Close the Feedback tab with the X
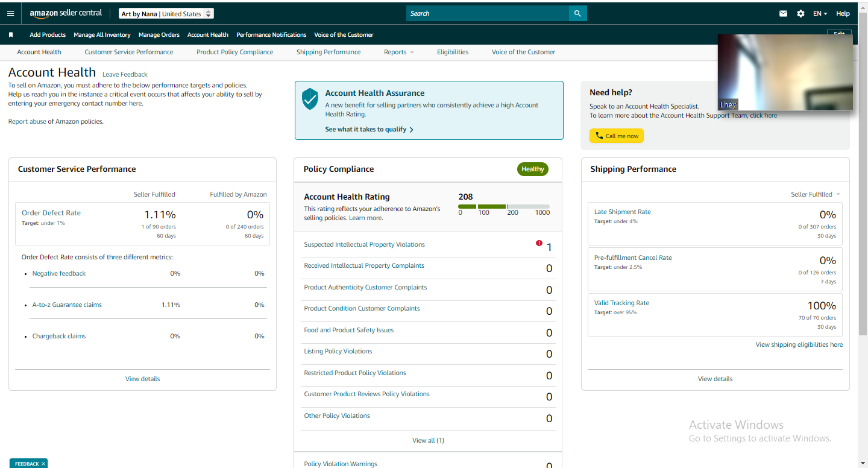Screen dimensions: 868x468 tap(43, 464)
